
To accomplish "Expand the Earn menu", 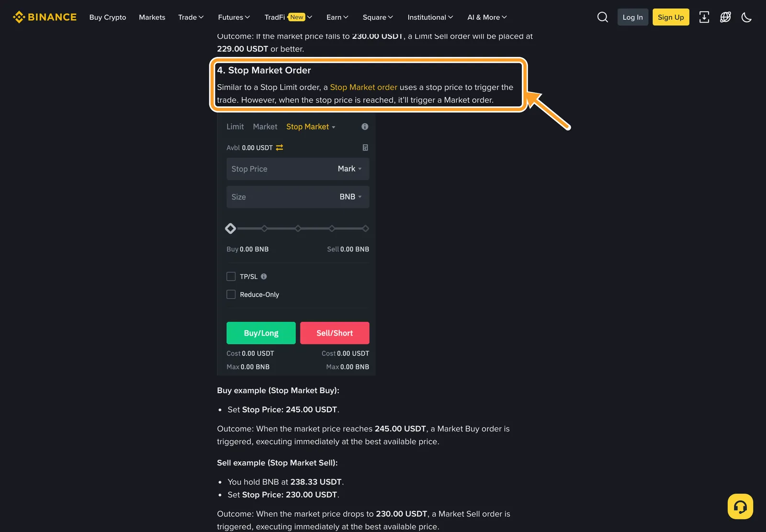I will pos(338,17).
